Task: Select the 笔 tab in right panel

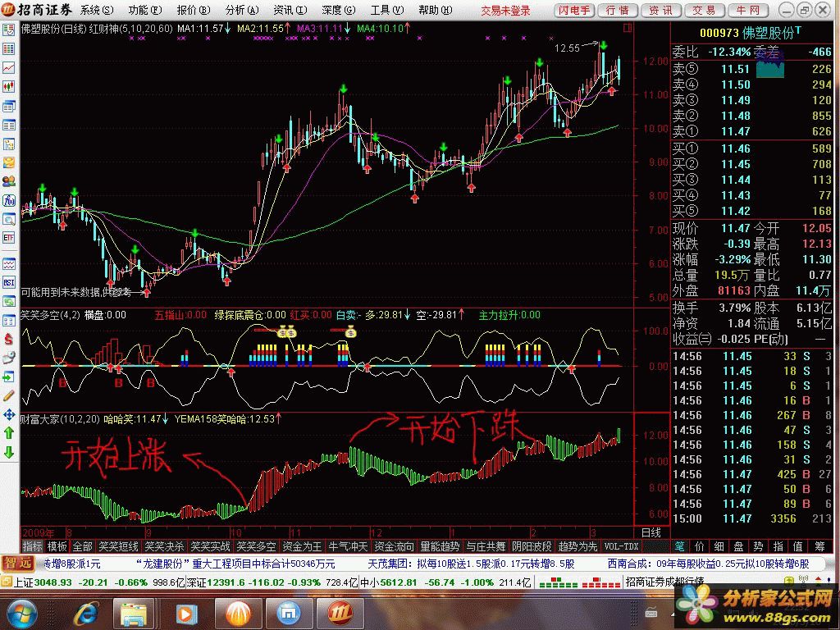Action: tap(679, 546)
